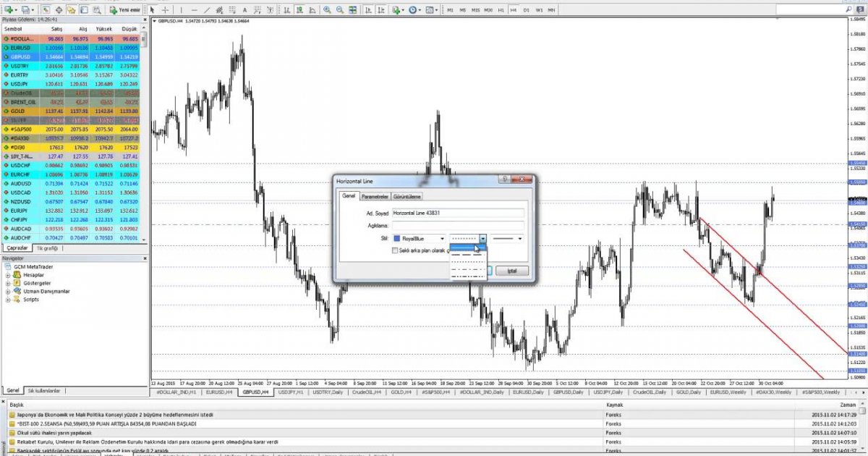Click the Göstergeler indicators icon in Navigator
The height and width of the screenshot is (456, 868).
click(18, 283)
